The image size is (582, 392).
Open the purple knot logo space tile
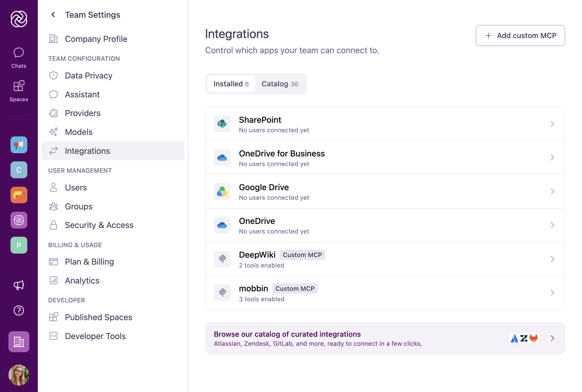coord(19,220)
